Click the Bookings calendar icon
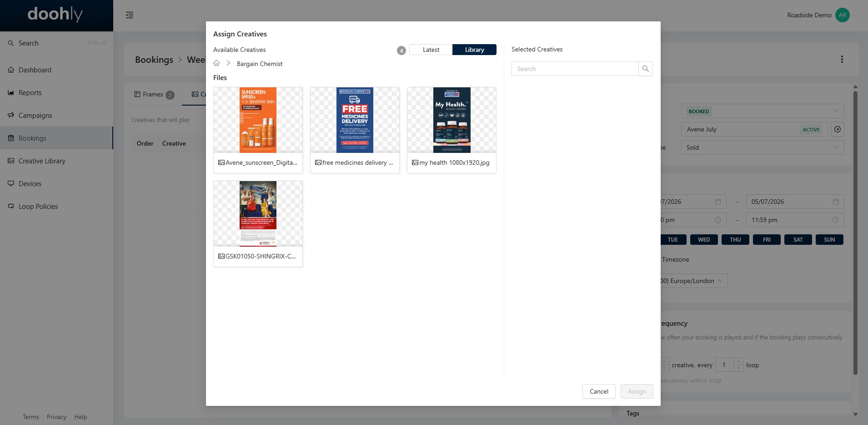 11,138
